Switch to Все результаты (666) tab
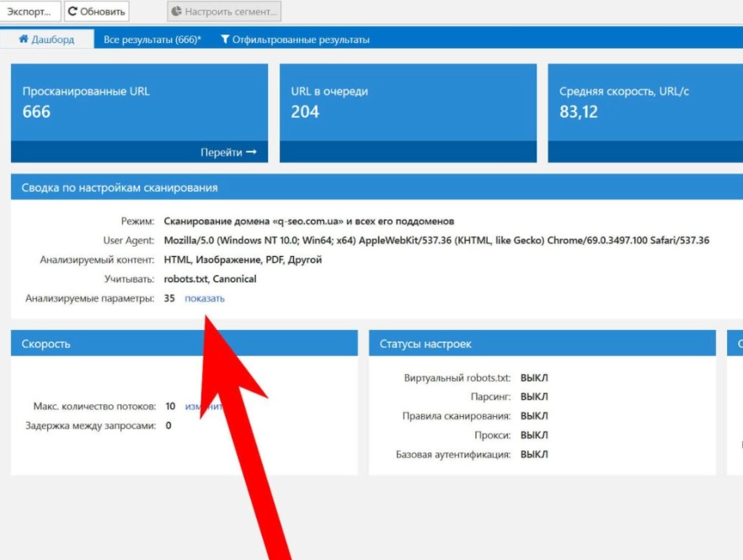 point(152,40)
